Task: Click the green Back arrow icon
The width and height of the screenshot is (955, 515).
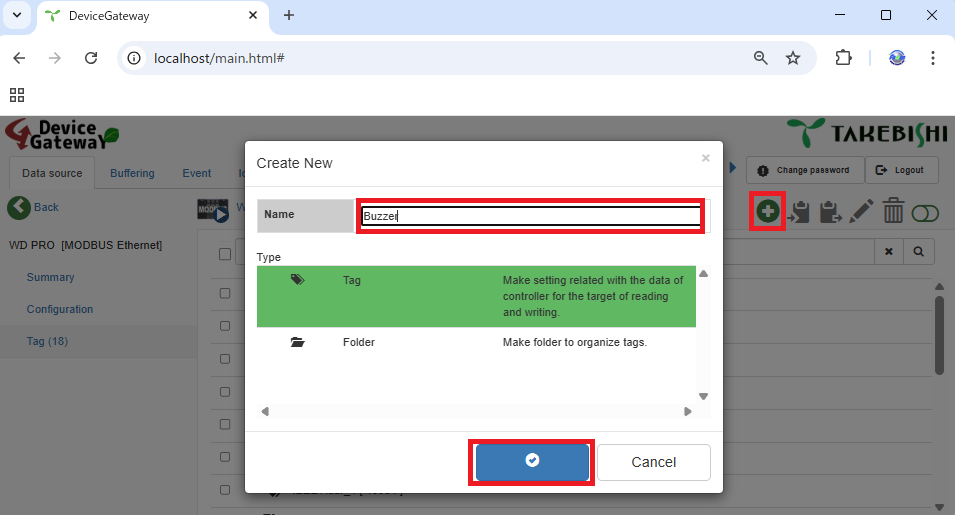Action: pyautogui.click(x=19, y=207)
